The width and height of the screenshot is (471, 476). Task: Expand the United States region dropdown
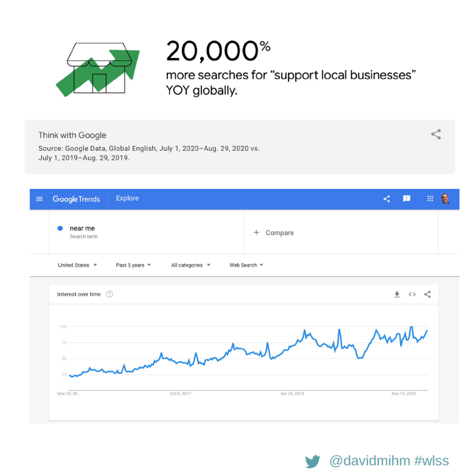[x=77, y=265]
